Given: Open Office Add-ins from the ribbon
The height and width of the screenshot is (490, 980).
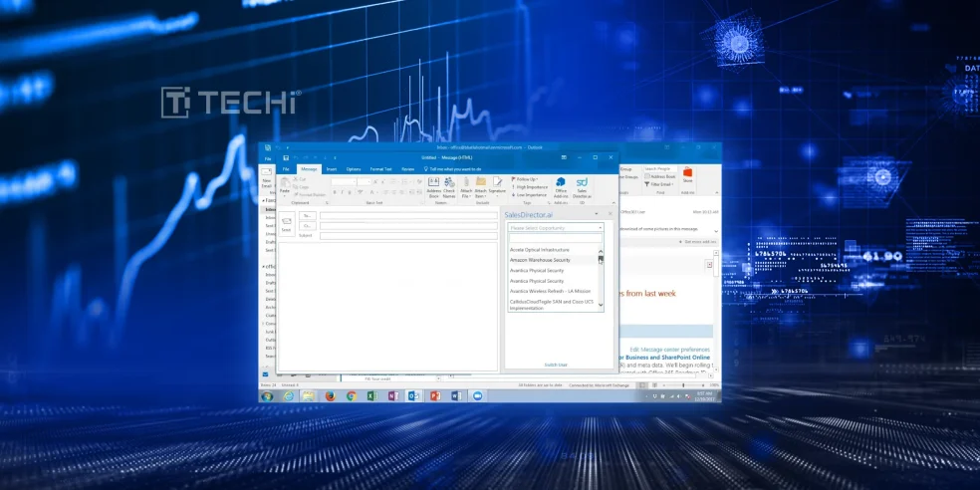Looking at the screenshot, I should 561,184.
